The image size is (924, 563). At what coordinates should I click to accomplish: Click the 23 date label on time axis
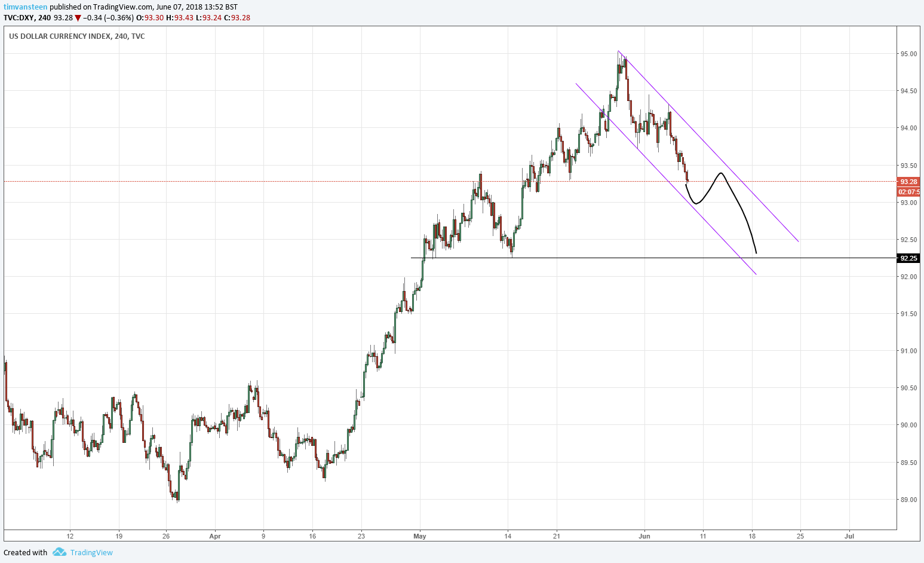click(x=361, y=536)
